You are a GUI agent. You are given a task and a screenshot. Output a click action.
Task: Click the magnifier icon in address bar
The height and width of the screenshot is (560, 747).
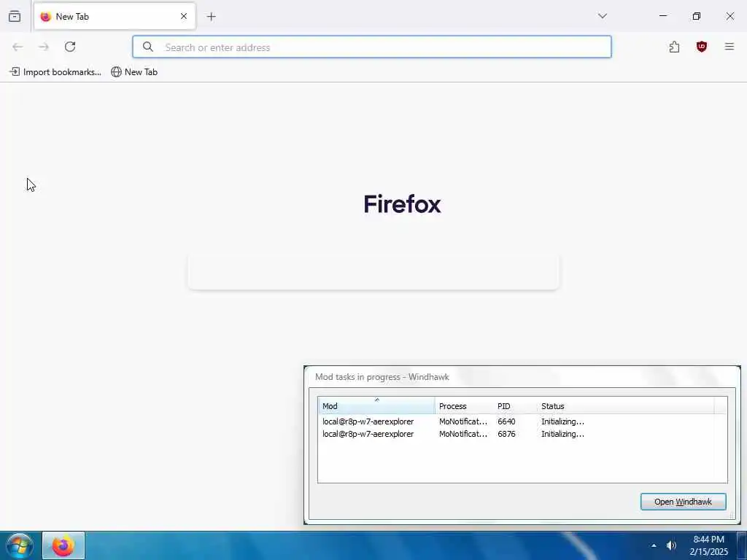[148, 47]
